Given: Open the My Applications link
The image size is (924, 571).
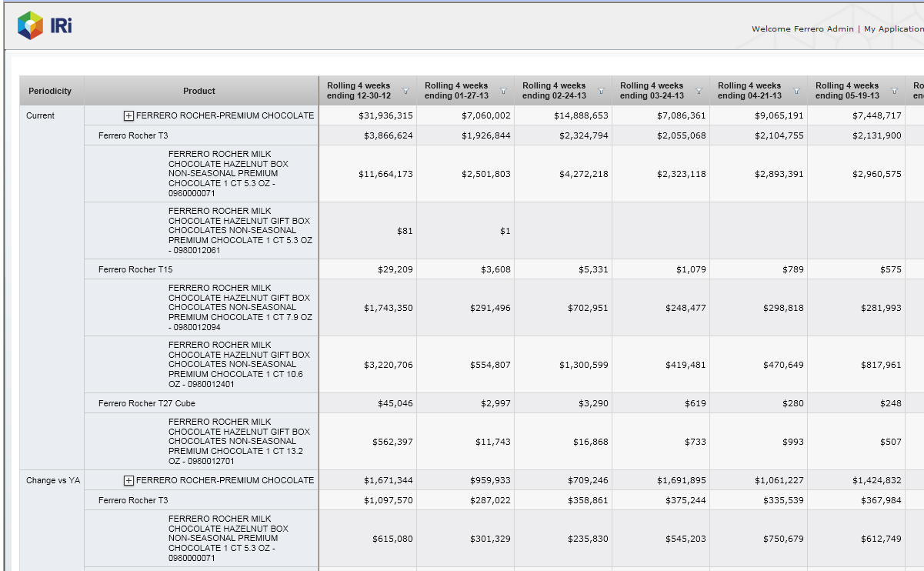Looking at the screenshot, I should pos(893,29).
